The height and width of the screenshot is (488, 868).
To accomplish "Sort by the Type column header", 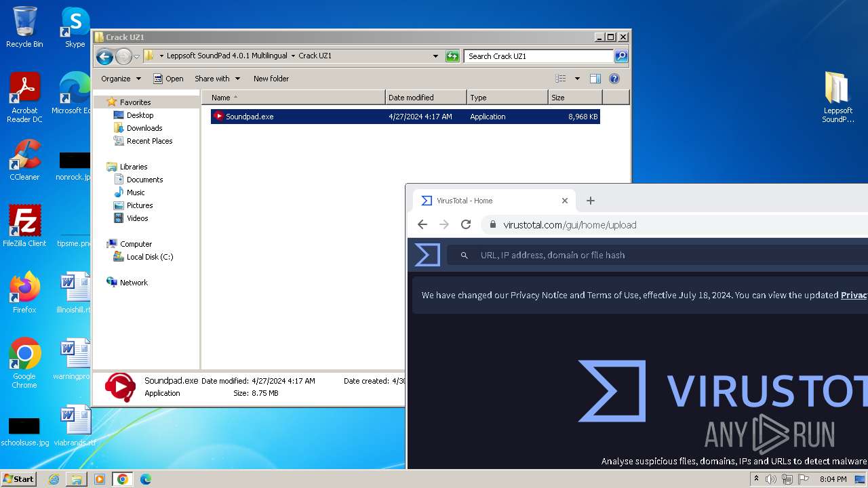I will point(507,98).
